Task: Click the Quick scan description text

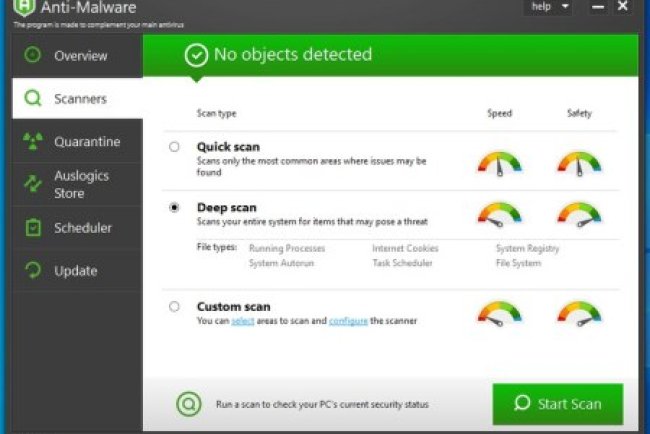Action: (x=312, y=166)
